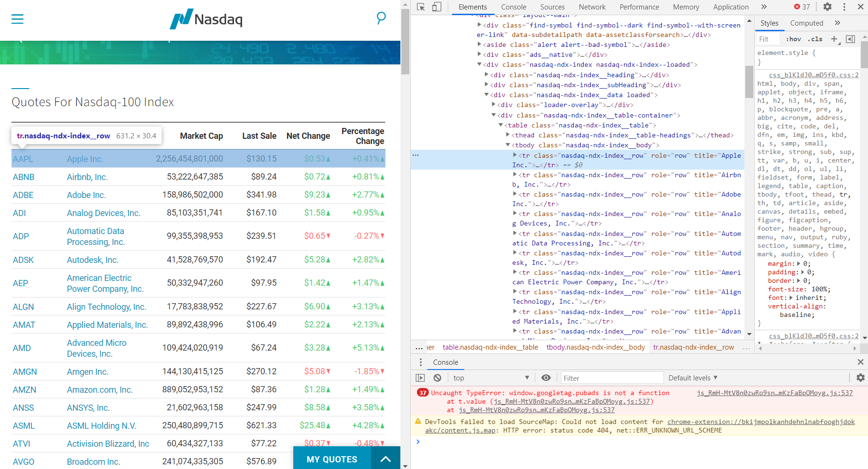The height and width of the screenshot is (469, 868).
Task: Open the Network tab
Action: (x=592, y=7)
